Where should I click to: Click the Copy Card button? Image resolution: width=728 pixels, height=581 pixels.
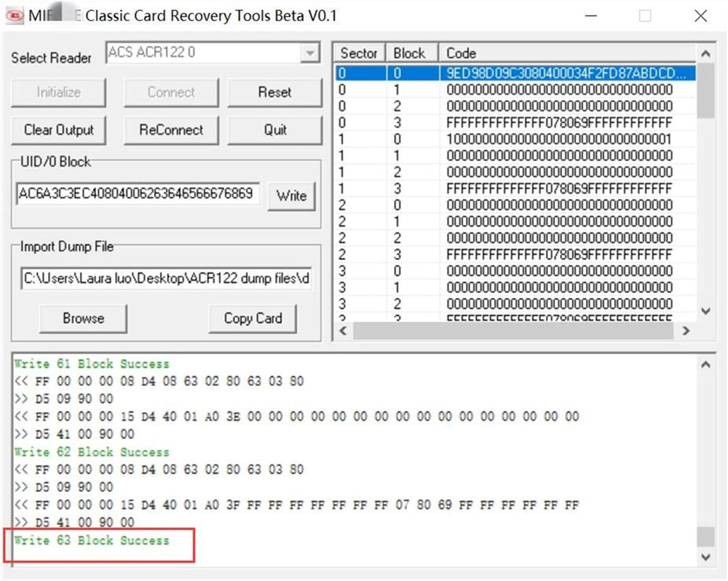click(x=253, y=318)
